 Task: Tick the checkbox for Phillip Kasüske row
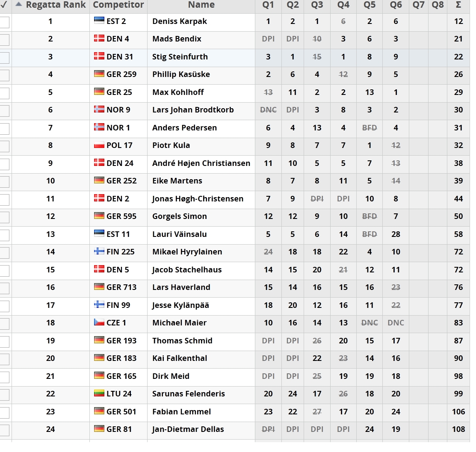[4, 75]
